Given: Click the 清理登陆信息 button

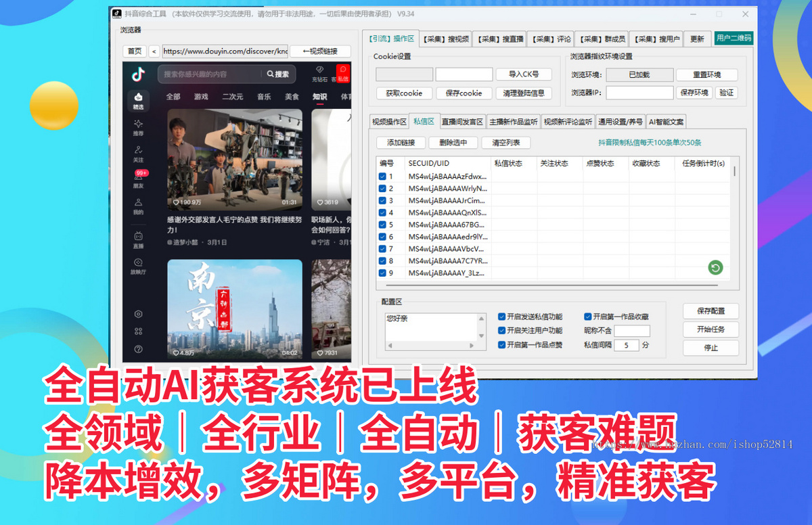Looking at the screenshot, I should (524, 93).
